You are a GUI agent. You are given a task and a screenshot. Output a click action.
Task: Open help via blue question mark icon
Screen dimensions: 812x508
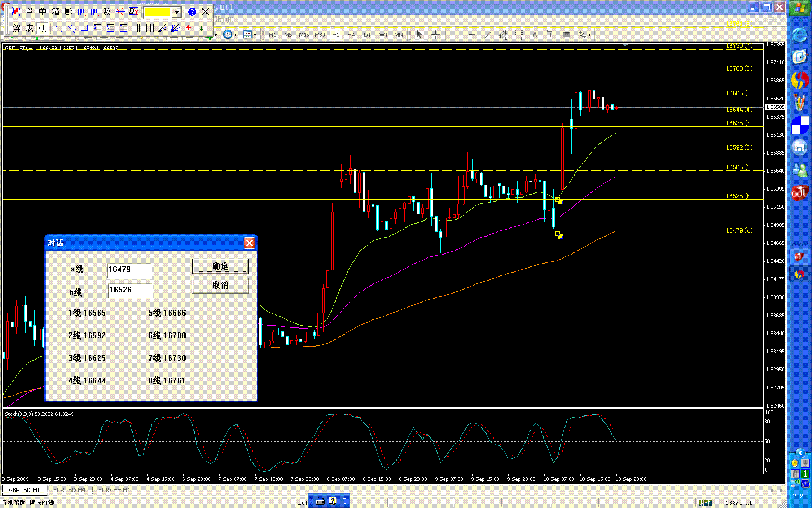[x=192, y=12]
